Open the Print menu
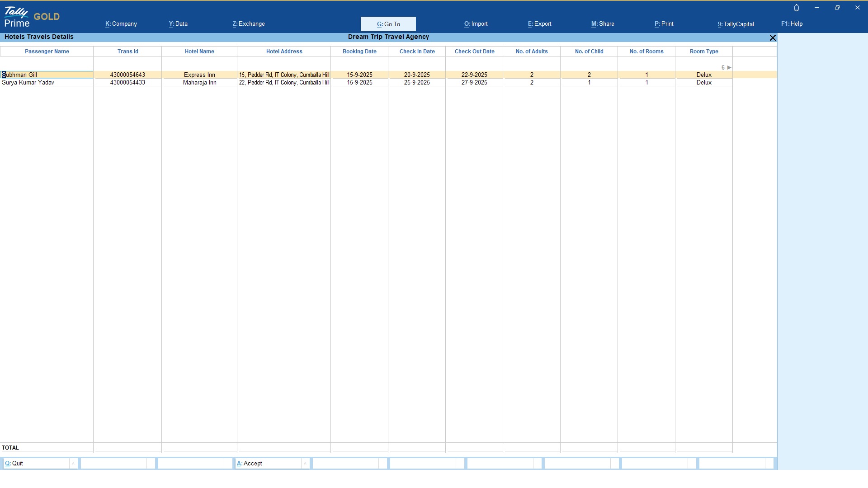 pyautogui.click(x=664, y=24)
